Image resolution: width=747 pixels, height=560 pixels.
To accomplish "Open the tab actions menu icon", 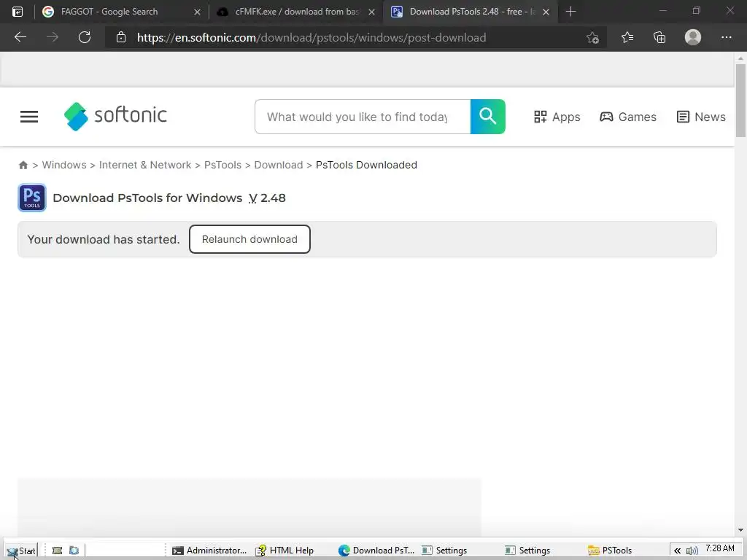I will (18, 12).
